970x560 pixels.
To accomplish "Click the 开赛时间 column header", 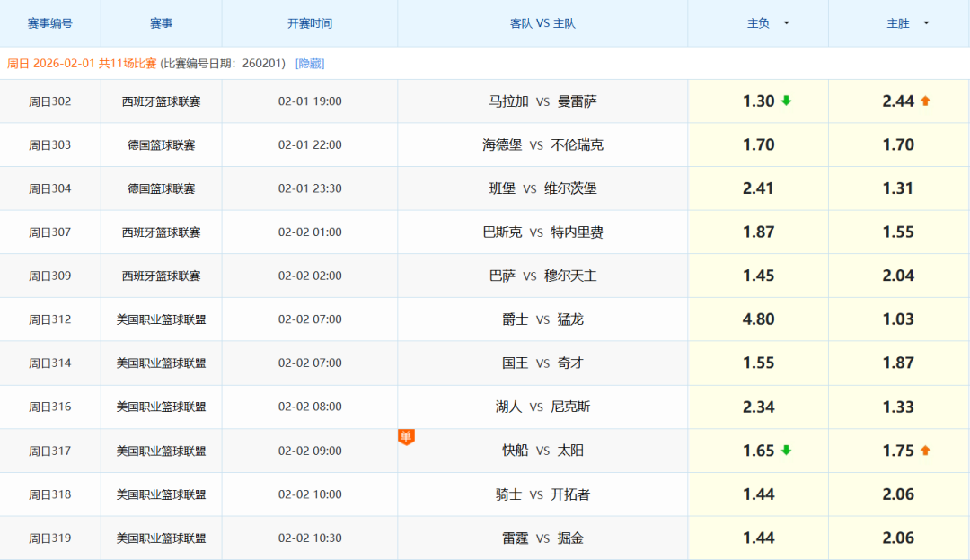I will pos(310,23).
